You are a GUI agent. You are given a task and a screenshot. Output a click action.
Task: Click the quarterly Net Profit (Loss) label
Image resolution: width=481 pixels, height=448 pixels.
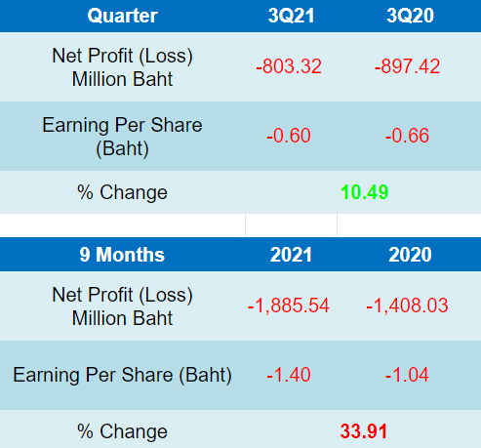122,67
